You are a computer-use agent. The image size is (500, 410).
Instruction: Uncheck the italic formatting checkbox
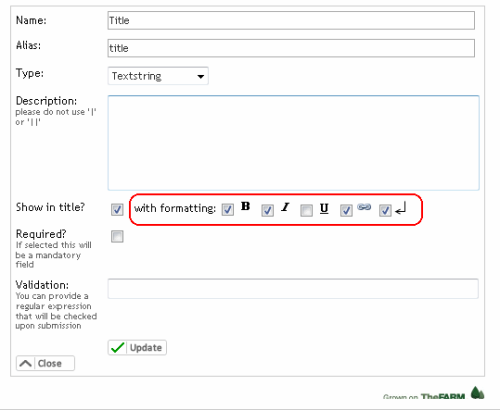click(x=267, y=210)
